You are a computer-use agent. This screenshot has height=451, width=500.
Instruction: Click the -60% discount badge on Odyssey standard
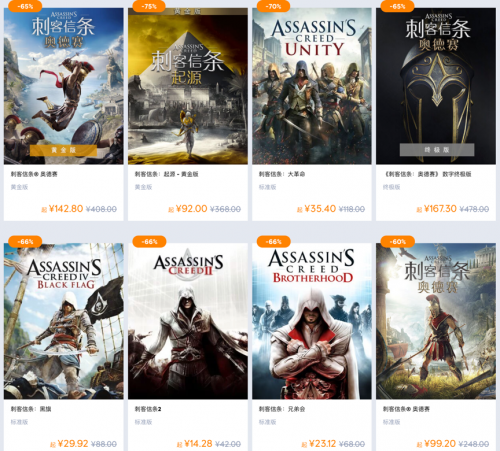[398, 241]
